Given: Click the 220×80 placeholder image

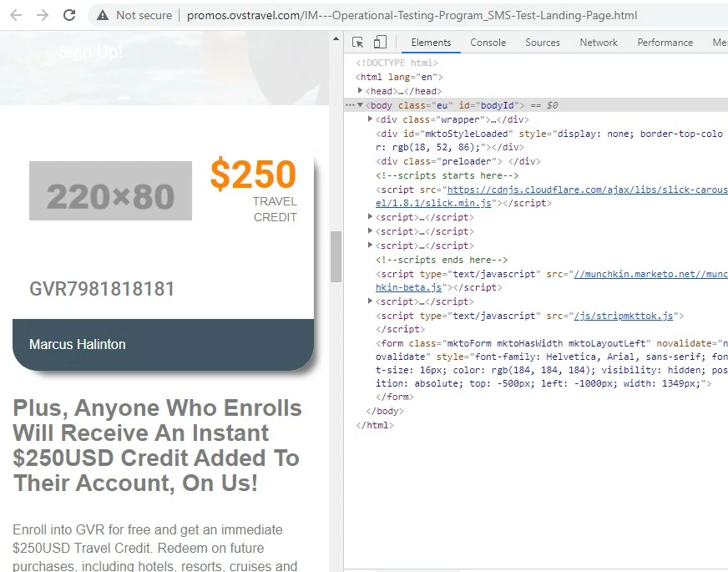Looking at the screenshot, I should coord(110,191).
